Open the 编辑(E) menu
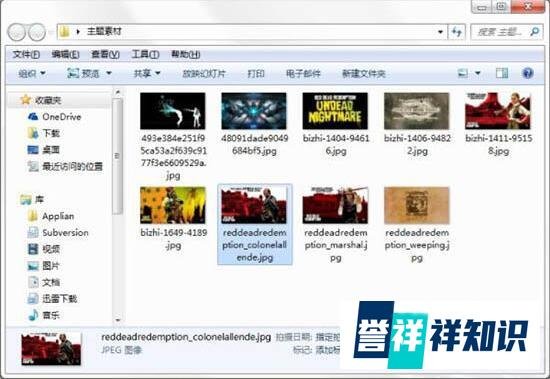This screenshot has height=379, width=550. pyautogui.click(x=65, y=54)
